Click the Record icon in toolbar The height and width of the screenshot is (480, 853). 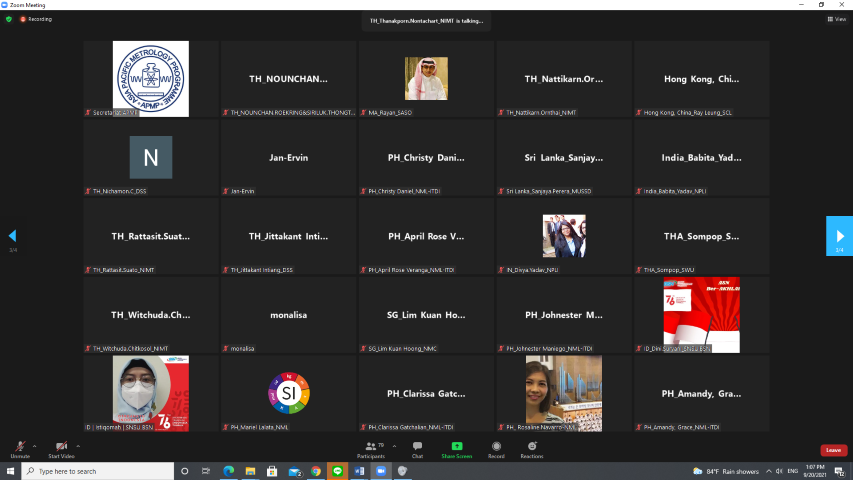pos(496,447)
